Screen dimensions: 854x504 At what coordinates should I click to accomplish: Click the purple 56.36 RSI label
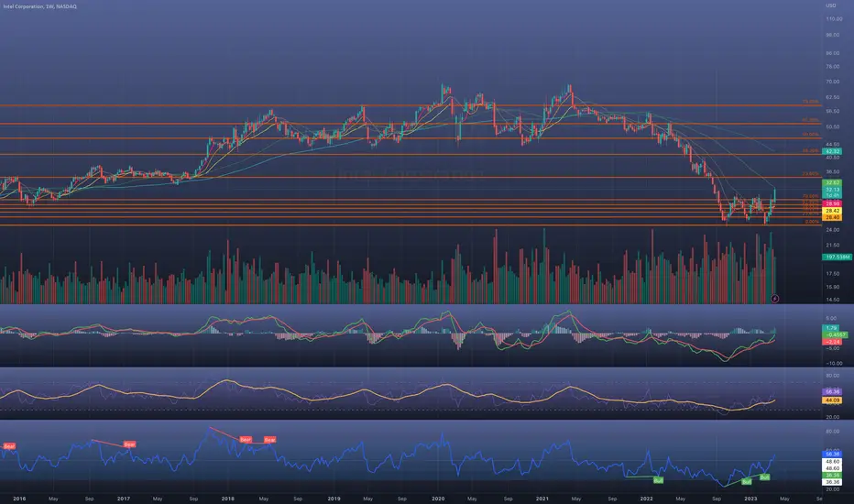click(832, 392)
